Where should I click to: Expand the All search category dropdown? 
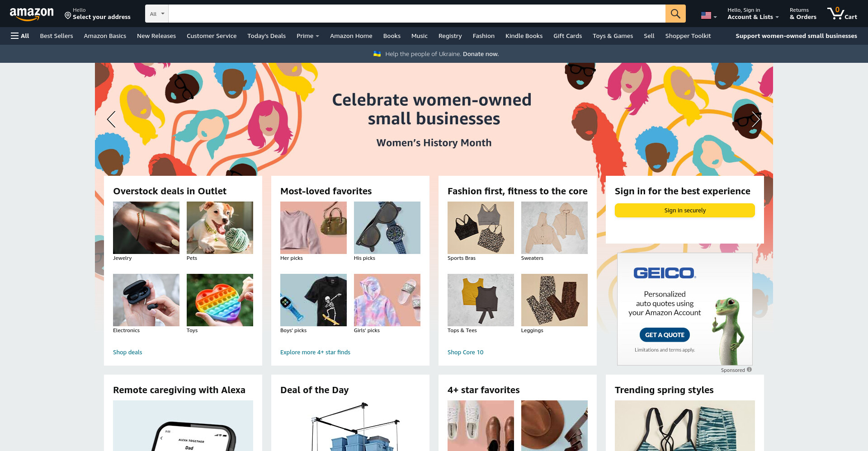tap(157, 14)
